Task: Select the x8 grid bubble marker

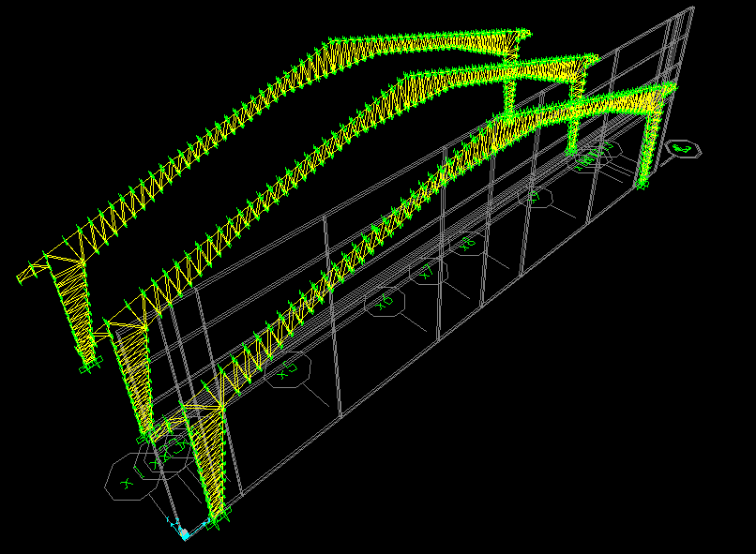Action: pyautogui.click(x=468, y=244)
